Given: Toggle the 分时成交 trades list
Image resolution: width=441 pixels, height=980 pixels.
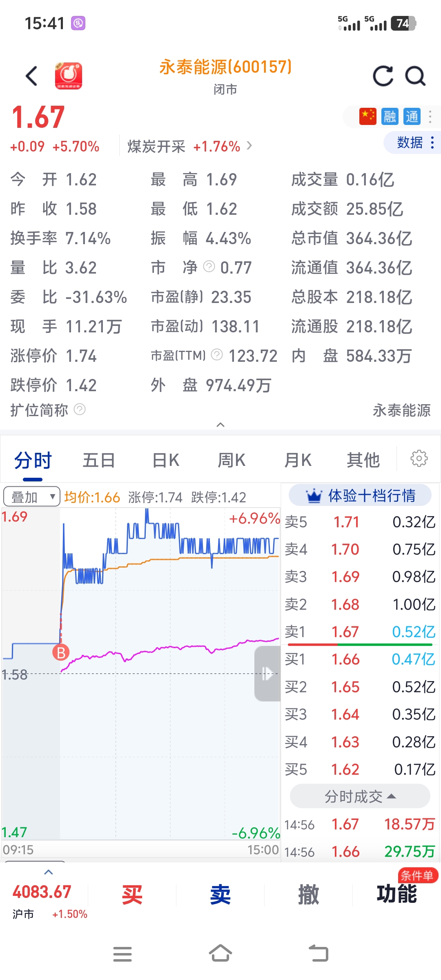Looking at the screenshot, I should point(360,796).
